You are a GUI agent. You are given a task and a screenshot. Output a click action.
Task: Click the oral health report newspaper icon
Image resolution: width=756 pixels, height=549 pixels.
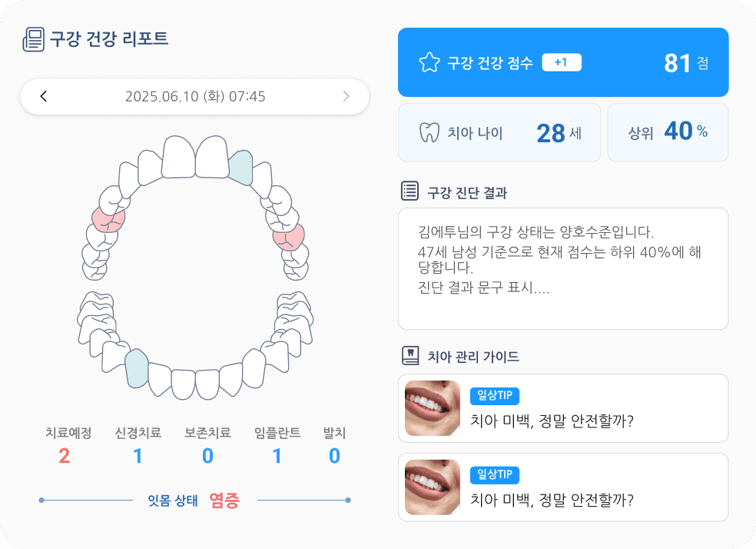(33, 39)
